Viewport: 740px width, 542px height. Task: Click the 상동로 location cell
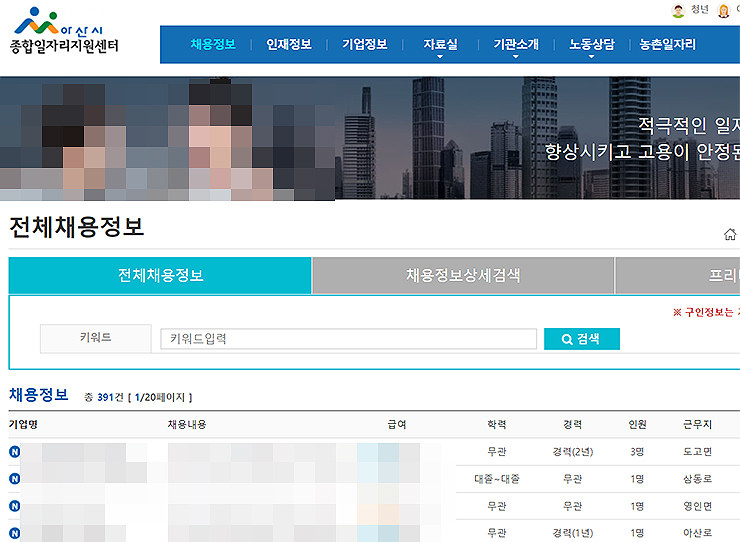(698, 479)
